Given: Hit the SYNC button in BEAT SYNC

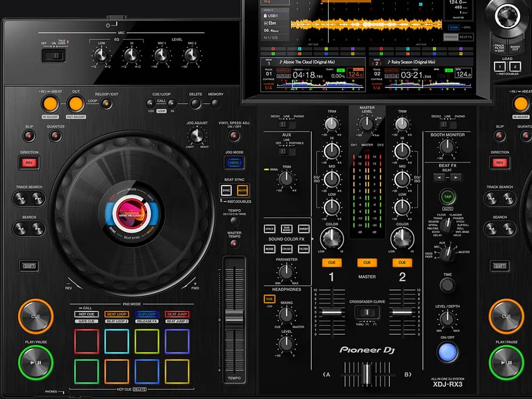Looking at the screenshot, I should 226,190.
